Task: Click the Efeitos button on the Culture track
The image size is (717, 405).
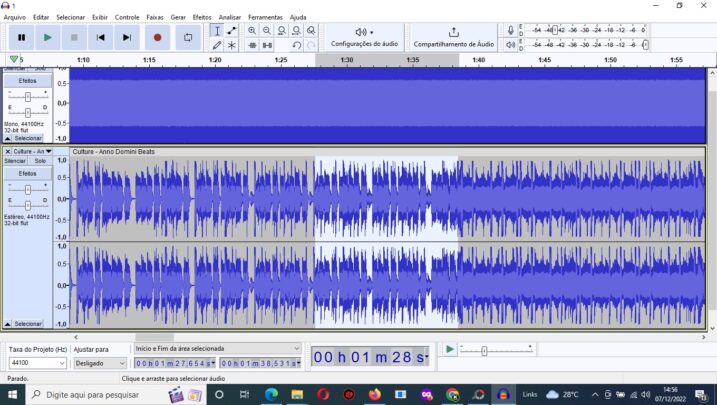Action: pos(27,173)
